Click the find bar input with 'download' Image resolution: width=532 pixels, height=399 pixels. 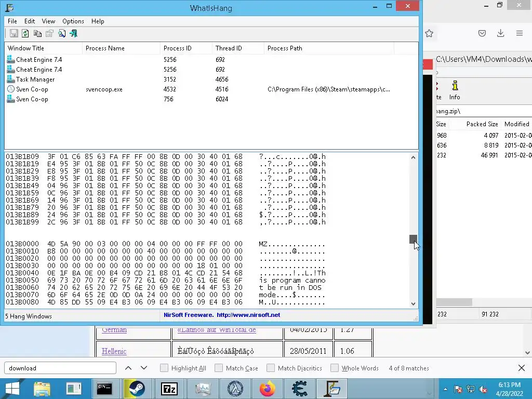pyautogui.click(x=60, y=368)
